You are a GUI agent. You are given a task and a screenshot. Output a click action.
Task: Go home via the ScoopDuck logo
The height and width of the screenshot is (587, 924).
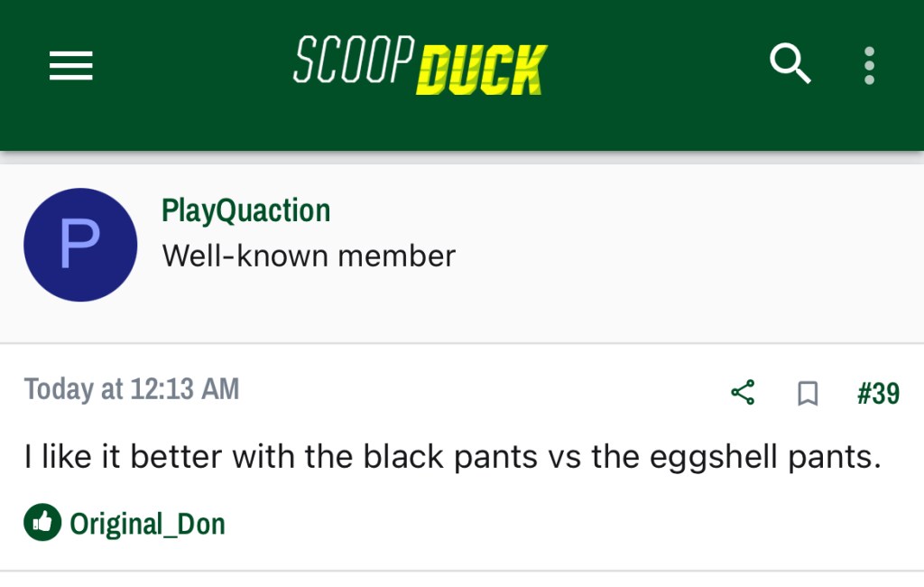(x=420, y=66)
